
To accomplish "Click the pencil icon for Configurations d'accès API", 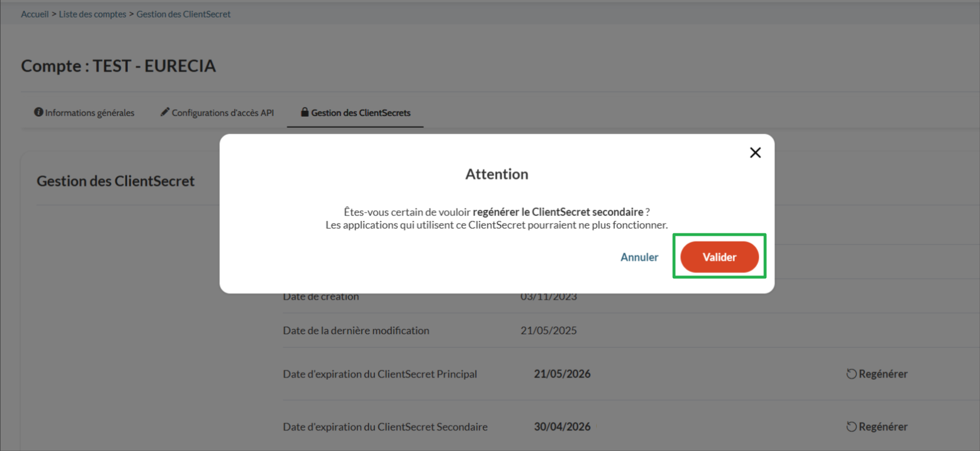I will click(x=165, y=112).
